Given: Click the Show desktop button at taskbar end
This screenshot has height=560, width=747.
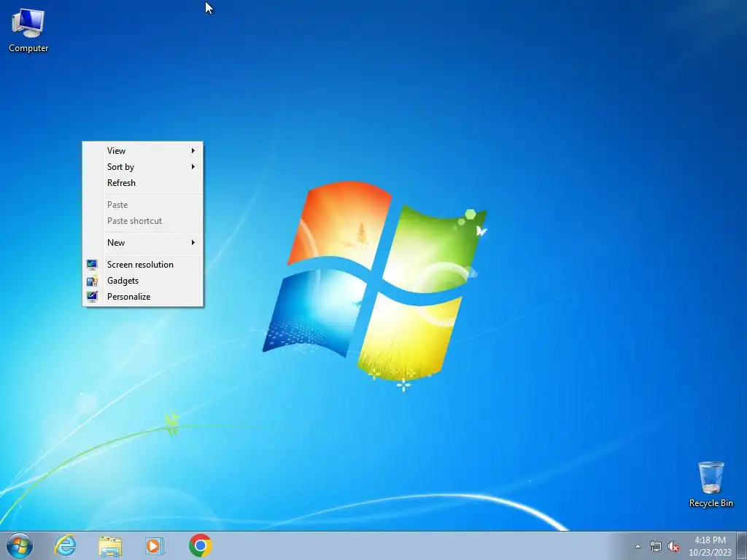Looking at the screenshot, I should pyautogui.click(x=742, y=545).
